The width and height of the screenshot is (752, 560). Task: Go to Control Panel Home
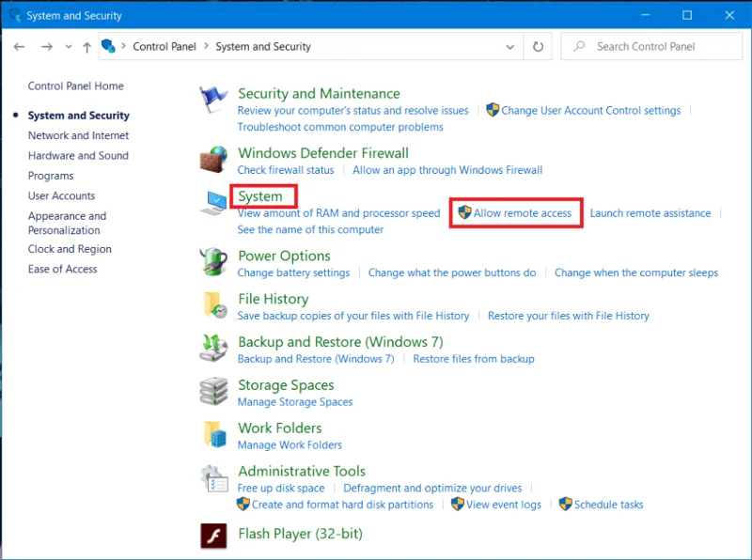[76, 86]
